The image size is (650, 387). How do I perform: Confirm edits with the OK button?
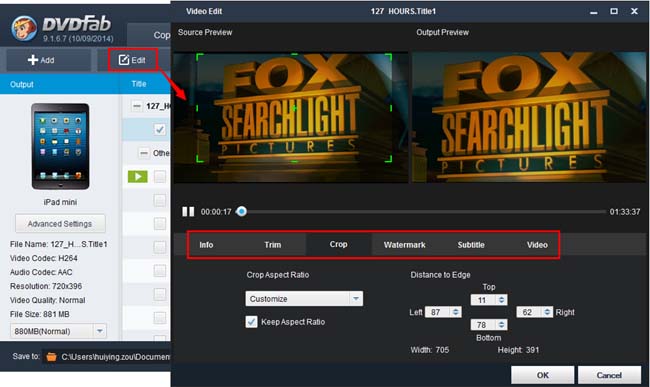(x=543, y=375)
